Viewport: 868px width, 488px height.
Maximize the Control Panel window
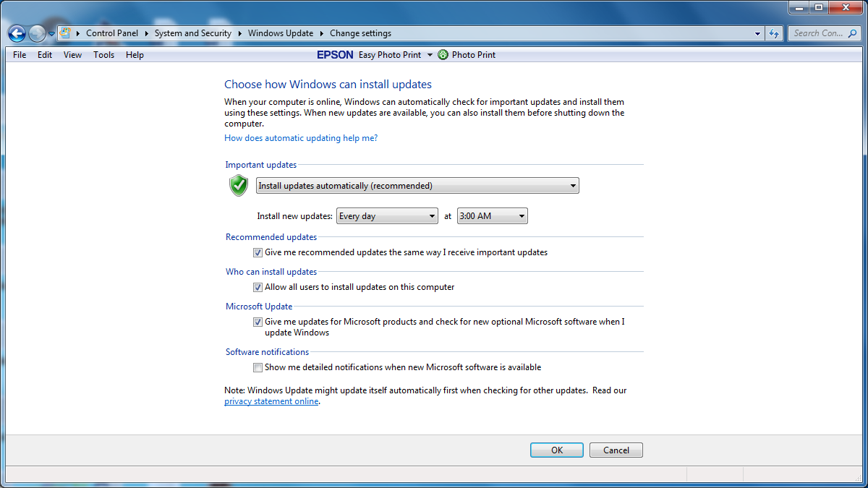pyautogui.click(x=819, y=7)
